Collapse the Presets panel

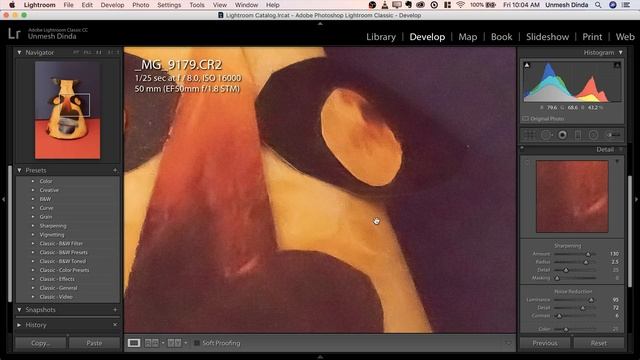[19, 170]
